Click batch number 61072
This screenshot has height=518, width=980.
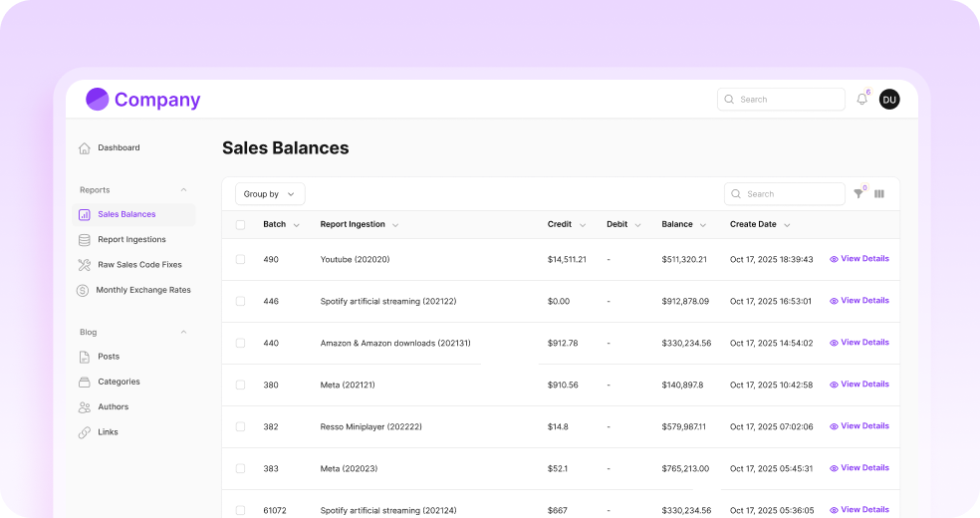pyautogui.click(x=275, y=510)
